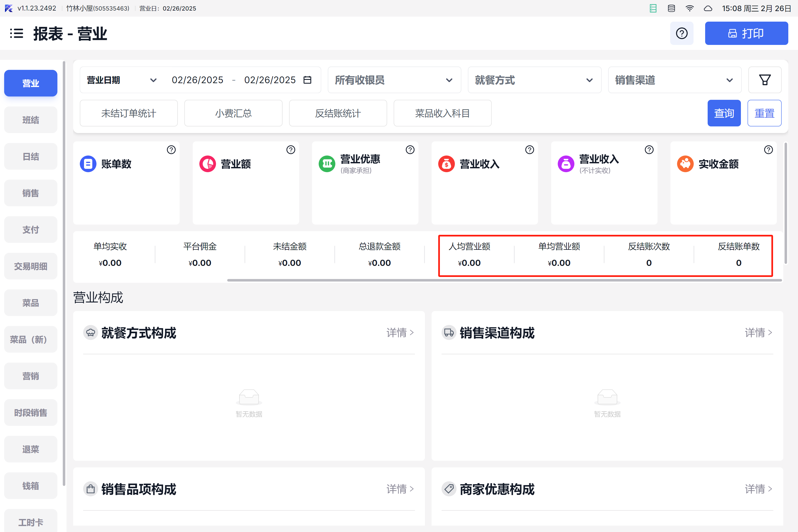
Task: Click the 反结账统计 button
Action: point(338,113)
